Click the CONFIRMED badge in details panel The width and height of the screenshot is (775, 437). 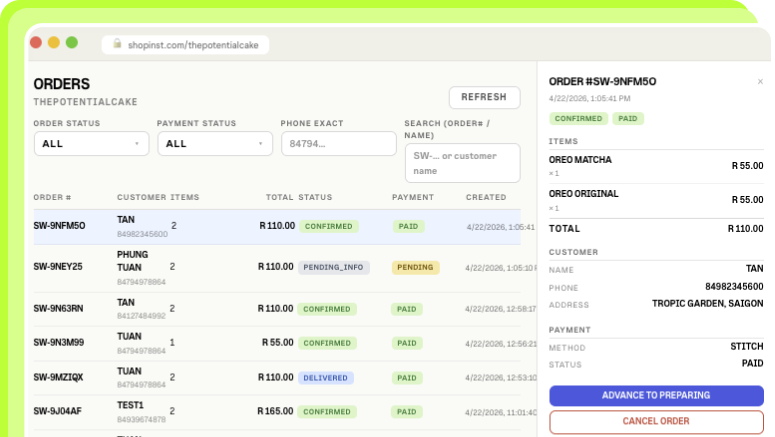pos(578,119)
